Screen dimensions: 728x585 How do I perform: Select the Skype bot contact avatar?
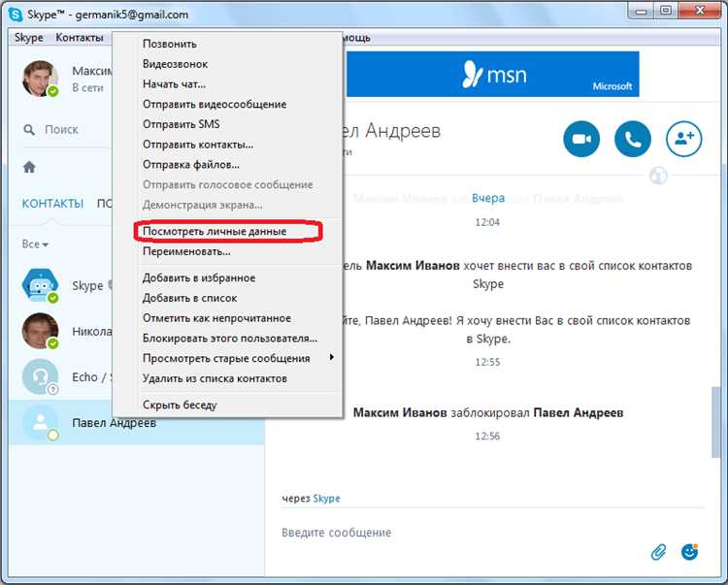coord(40,285)
